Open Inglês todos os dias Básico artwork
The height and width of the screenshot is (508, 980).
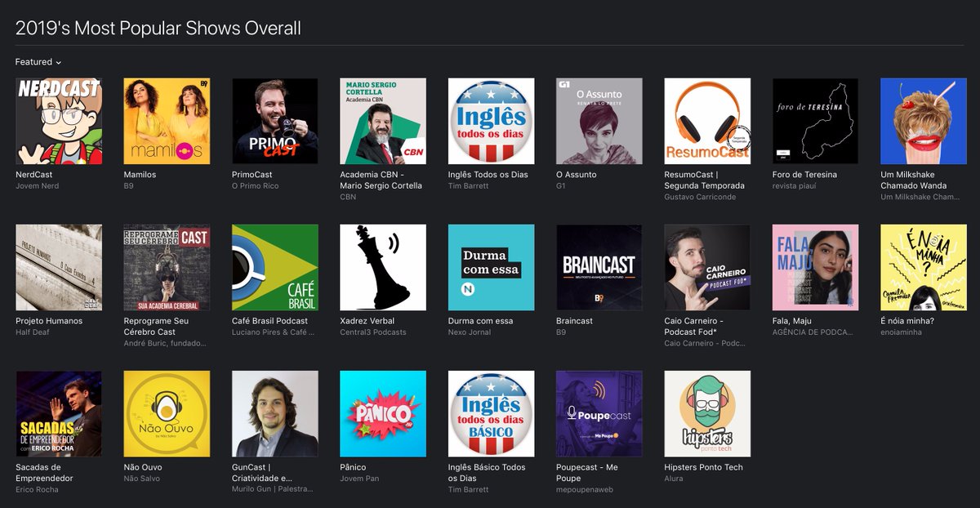pyautogui.click(x=492, y=414)
